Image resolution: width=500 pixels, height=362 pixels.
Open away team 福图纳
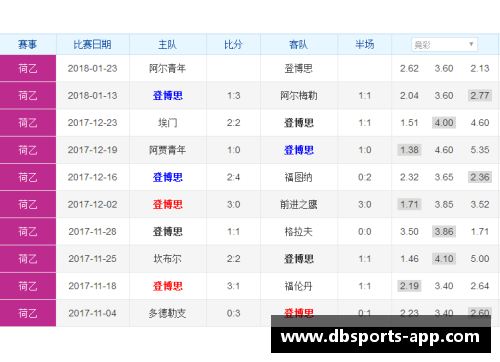299,177
